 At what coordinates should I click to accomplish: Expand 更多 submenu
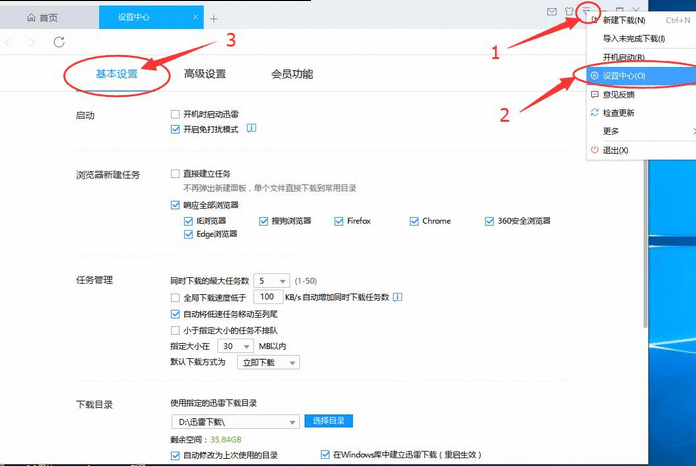coord(641,131)
